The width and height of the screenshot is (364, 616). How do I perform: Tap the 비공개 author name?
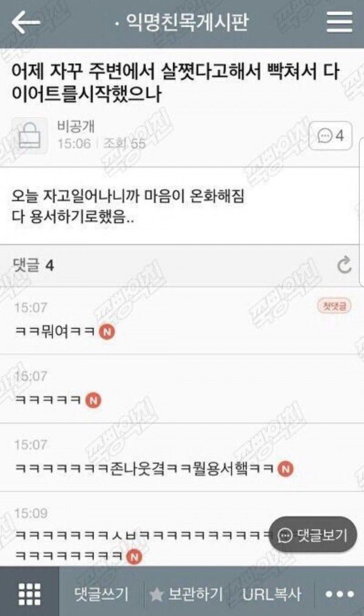(x=76, y=126)
